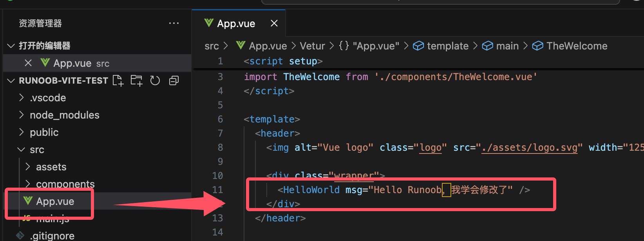Expand the assets folder
644x241 pixels.
coord(51,167)
